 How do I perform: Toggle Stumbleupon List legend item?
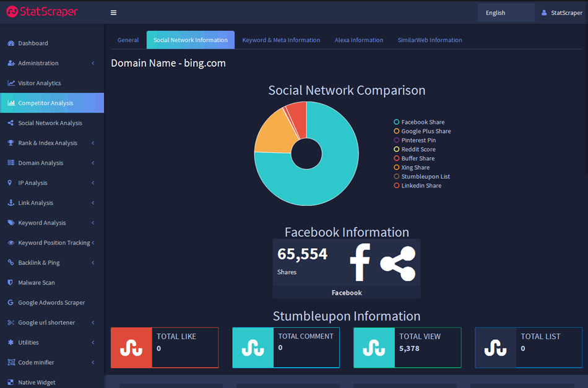[x=422, y=176]
